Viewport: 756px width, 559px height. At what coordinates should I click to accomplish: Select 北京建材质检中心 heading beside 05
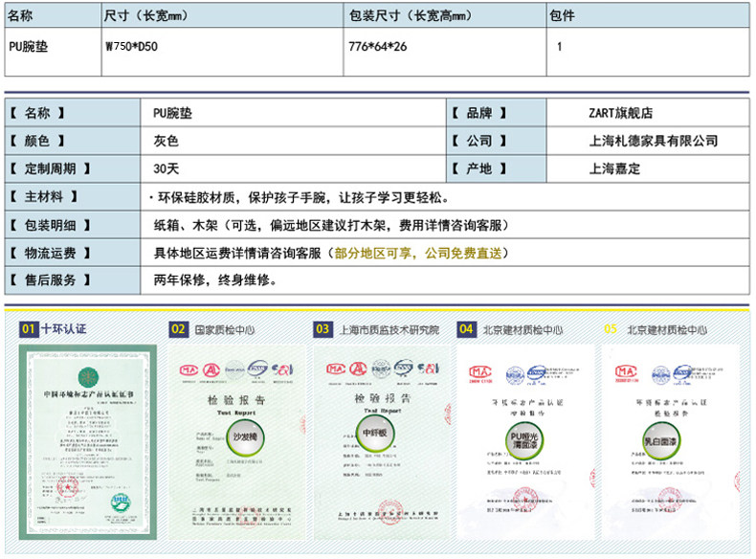[x=667, y=330]
